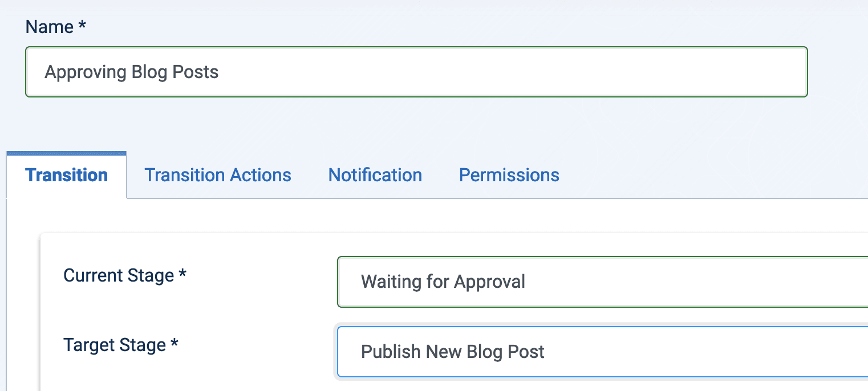Click the asterisk next to Current Stage
Screen dimensions: 868x391
tap(182, 274)
